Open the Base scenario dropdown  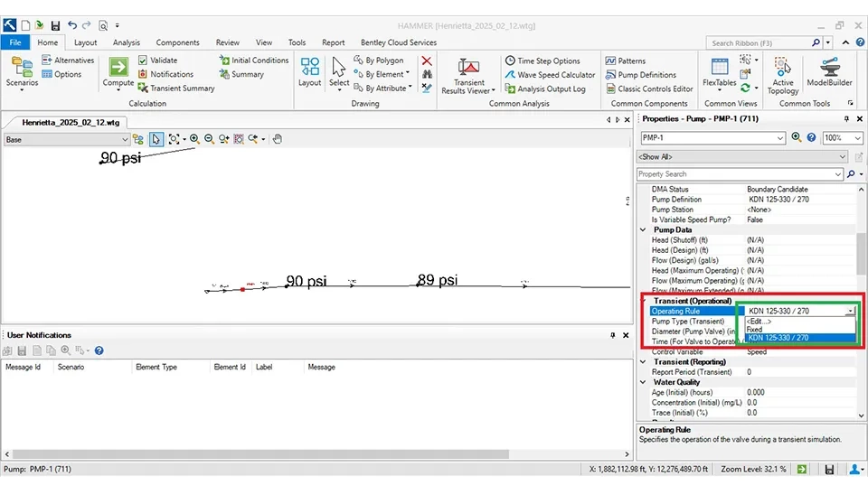tap(124, 140)
